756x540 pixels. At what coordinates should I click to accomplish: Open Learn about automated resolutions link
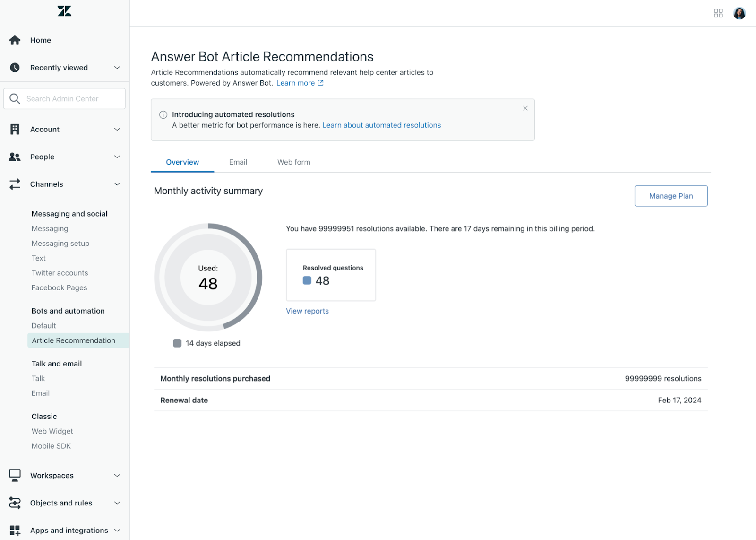(x=382, y=125)
